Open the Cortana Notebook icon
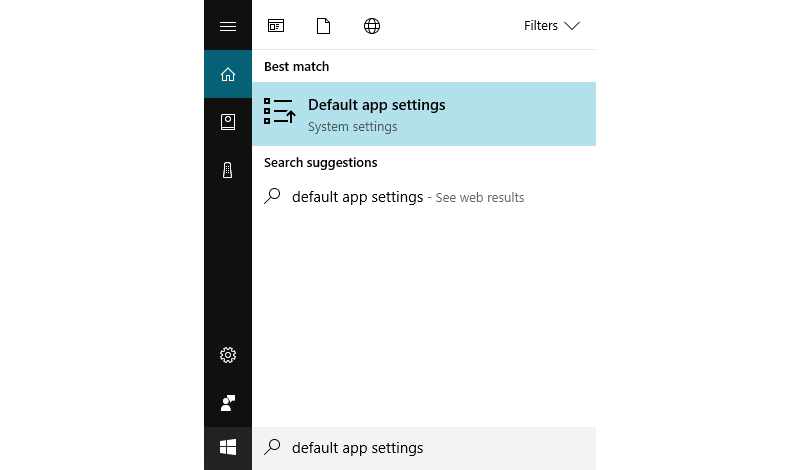Screen dimensions: 800x470 [x=228, y=122]
